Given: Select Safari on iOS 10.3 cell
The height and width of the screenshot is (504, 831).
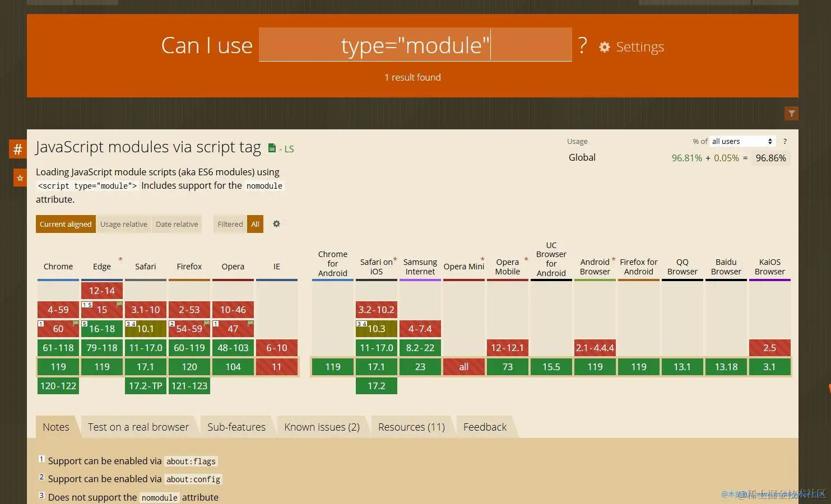Looking at the screenshot, I should (x=377, y=329).
